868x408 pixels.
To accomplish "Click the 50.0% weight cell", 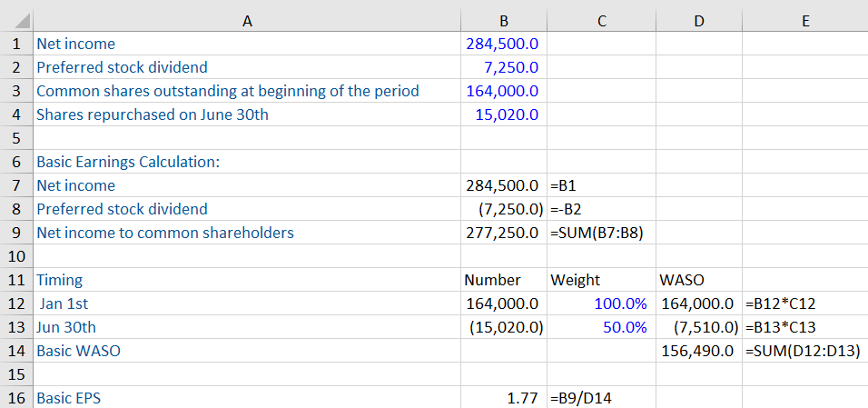I will (x=624, y=327).
